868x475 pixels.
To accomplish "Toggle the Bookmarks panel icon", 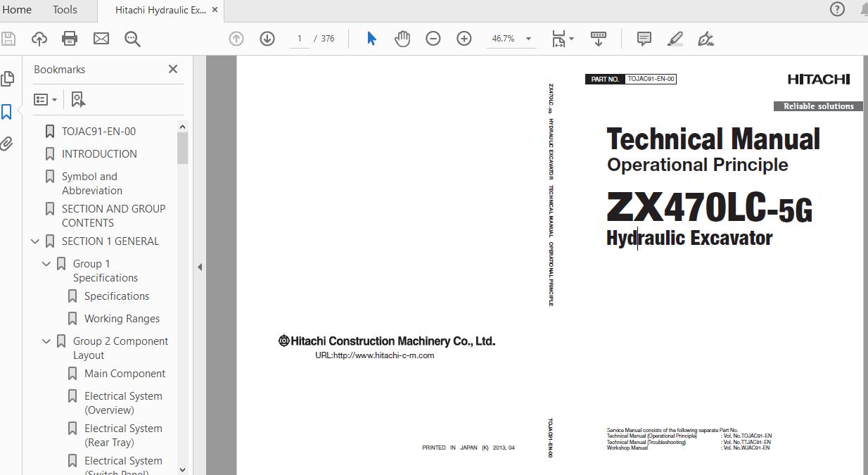I will (7, 112).
